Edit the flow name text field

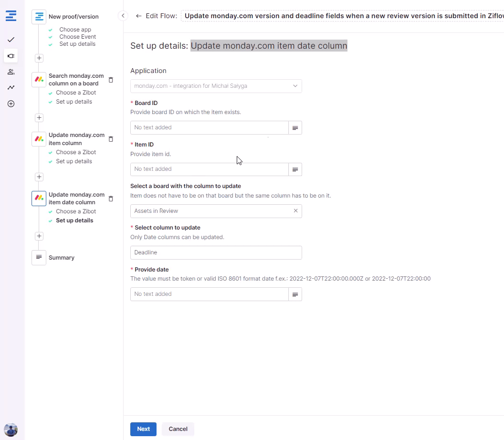[x=342, y=16]
